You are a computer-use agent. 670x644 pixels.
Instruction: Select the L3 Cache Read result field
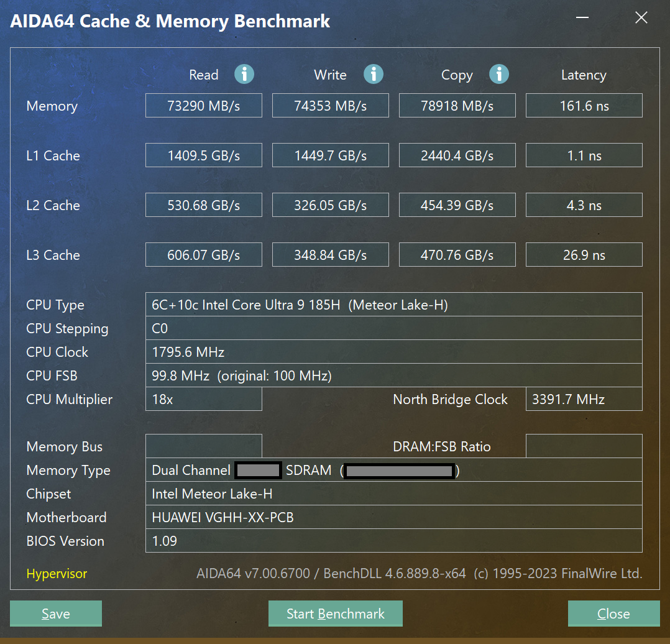(x=203, y=254)
